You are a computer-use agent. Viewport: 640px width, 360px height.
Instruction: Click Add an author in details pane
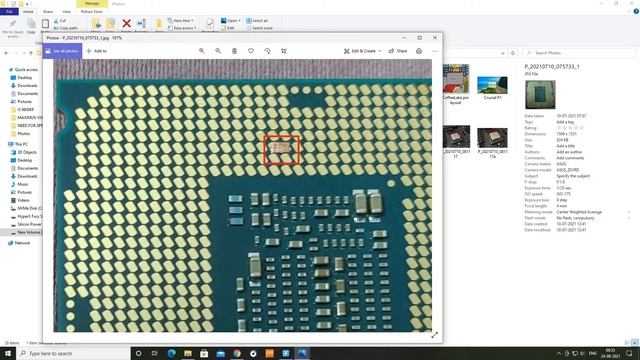(x=569, y=152)
